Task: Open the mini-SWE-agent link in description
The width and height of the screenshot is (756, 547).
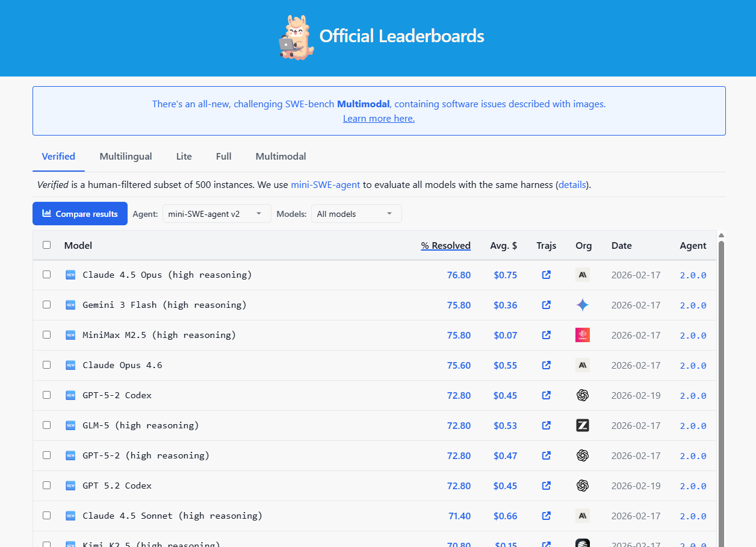Action: click(x=326, y=185)
